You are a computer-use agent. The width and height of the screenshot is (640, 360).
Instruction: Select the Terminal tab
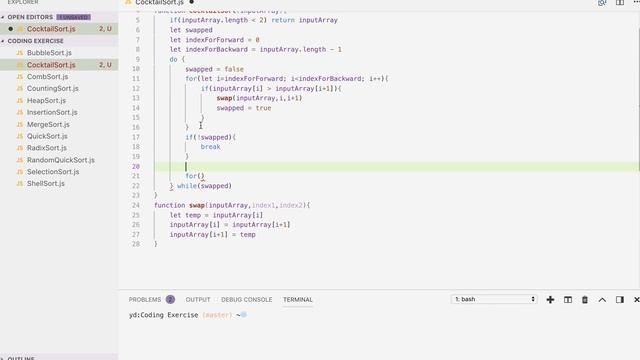click(x=298, y=300)
